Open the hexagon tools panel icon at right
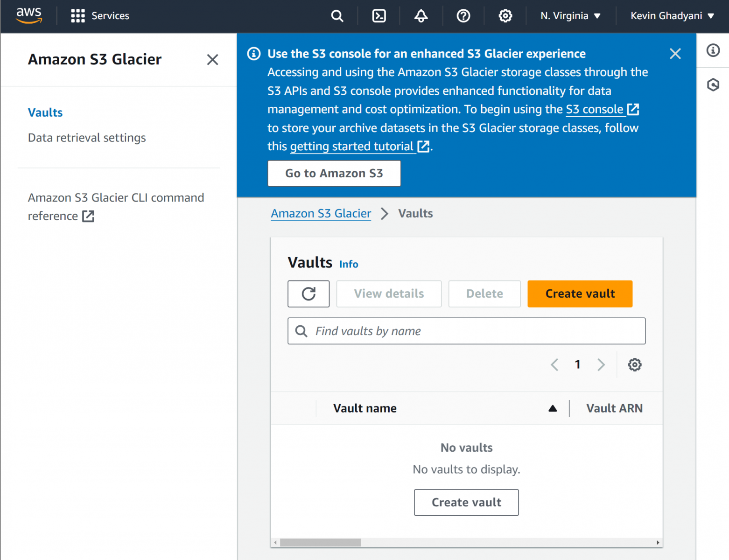 (x=713, y=84)
